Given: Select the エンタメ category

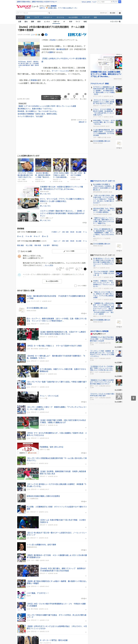Looking at the screenshot, I should pos(47,21).
